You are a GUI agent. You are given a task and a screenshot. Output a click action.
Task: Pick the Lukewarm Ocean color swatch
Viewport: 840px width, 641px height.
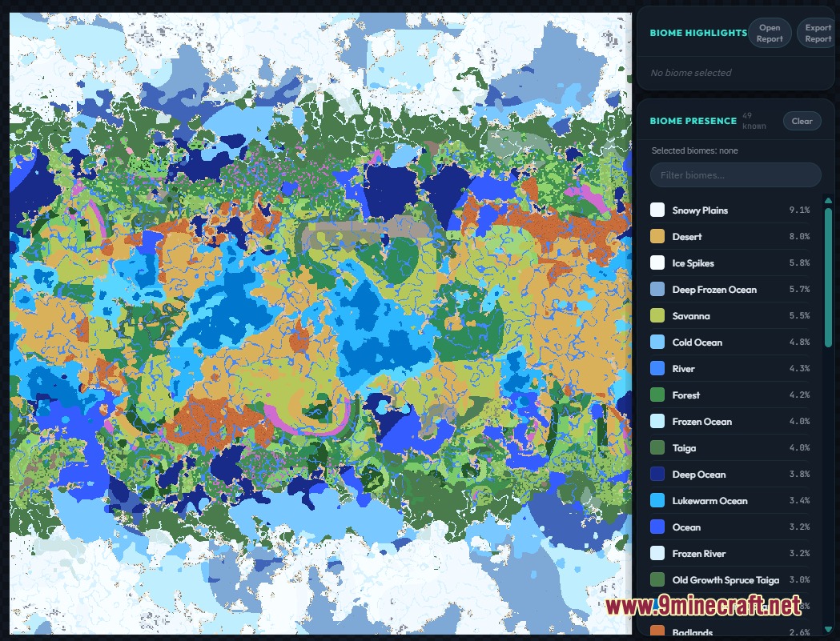(657, 501)
